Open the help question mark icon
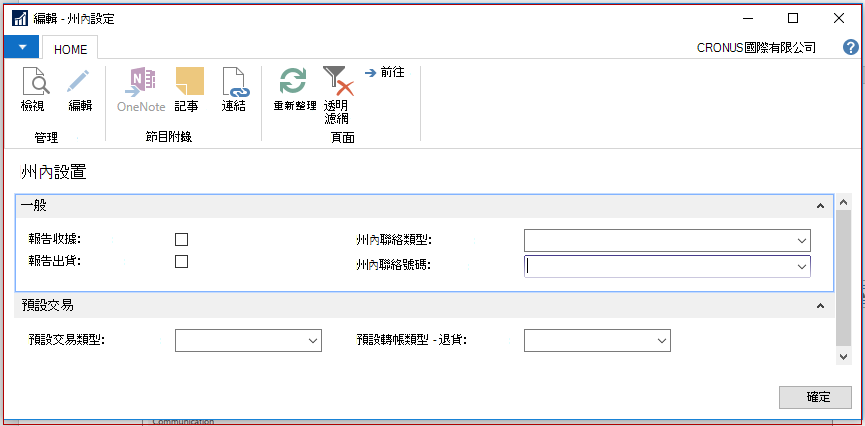This screenshot has width=865, height=426. tap(851, 47)
